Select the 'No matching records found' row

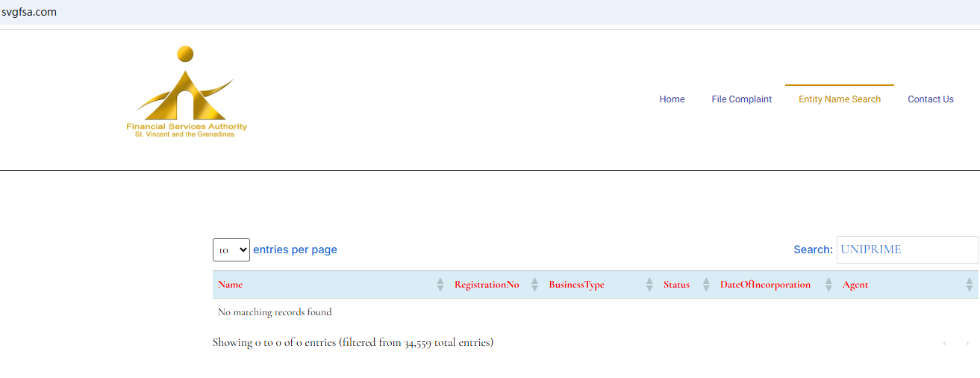pyautogui.click(x=596, y=312)
